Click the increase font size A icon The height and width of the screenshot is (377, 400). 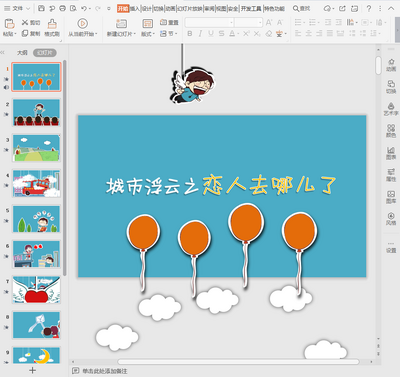pyautogui.click(x=269, y=22)
